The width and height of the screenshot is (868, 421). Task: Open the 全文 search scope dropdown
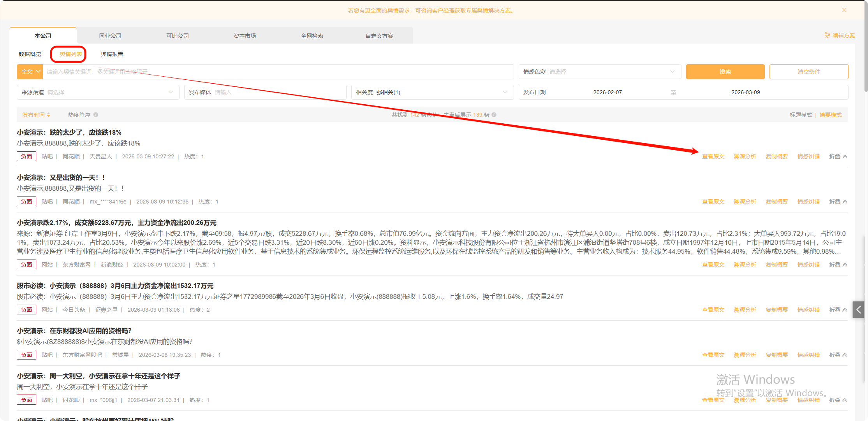tap(30, 72)
